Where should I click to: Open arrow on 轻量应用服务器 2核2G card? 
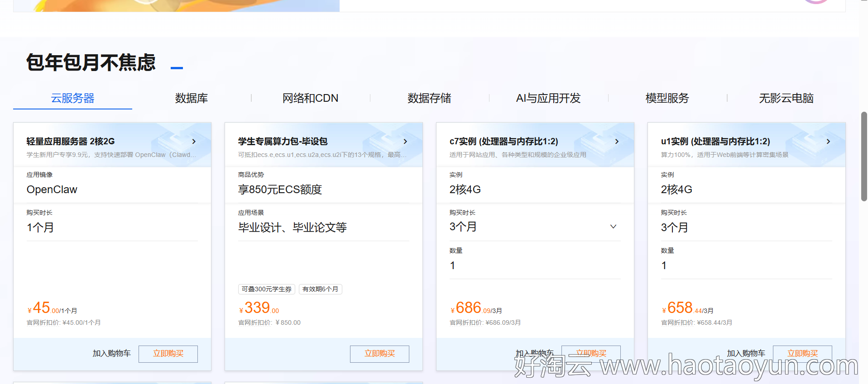[194, 142]
